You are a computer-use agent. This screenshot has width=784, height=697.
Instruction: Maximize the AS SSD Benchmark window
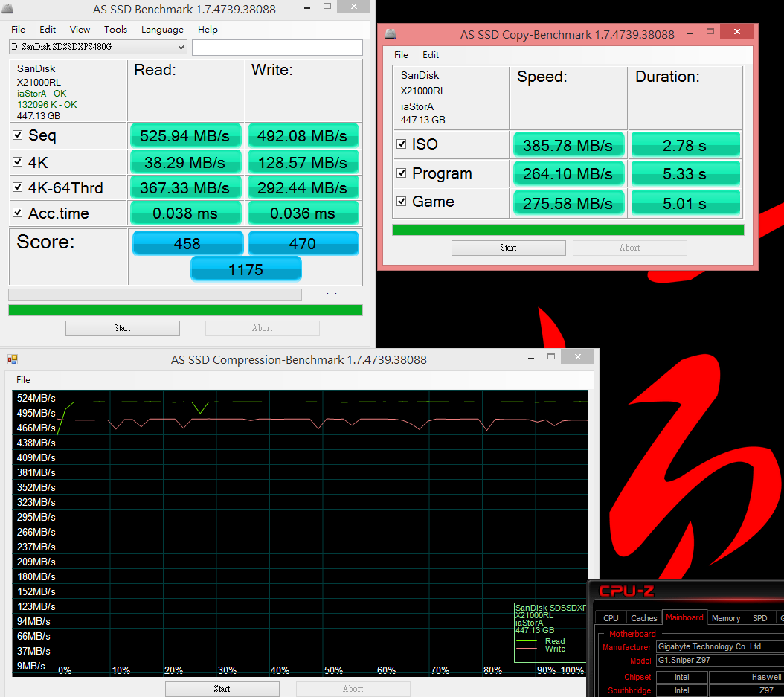click(327, 7)
